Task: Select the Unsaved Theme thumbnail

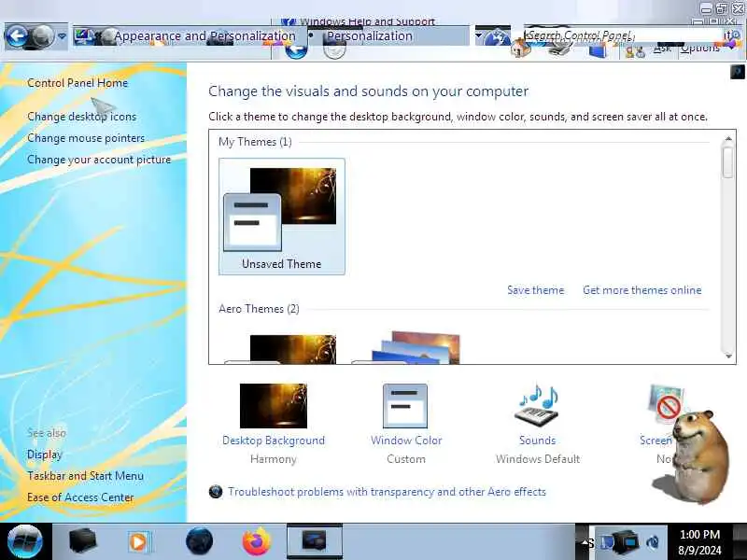Action: pyautogui.click(x=282, y=217)
